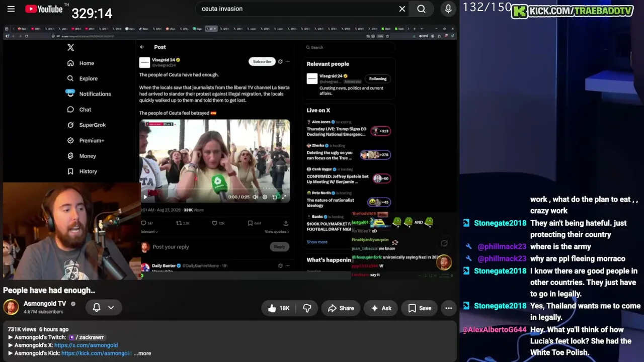Open the zackrawrr Twitch link
The width and height of the screenshot is (644, 362).
tap(87, 337)
